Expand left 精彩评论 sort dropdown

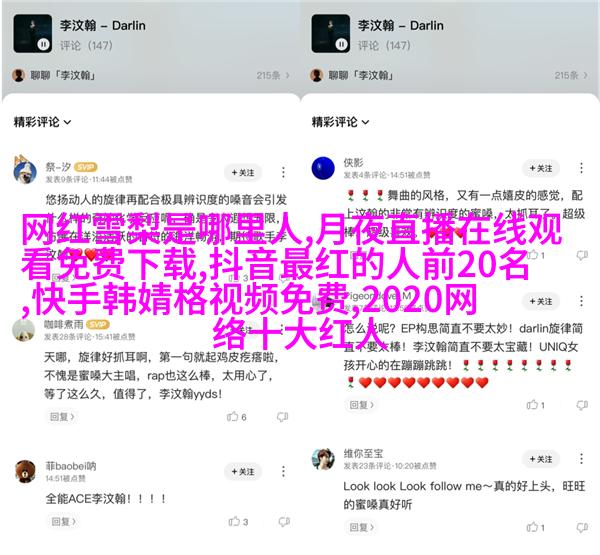pyautogui.click(x=42, y=122)
